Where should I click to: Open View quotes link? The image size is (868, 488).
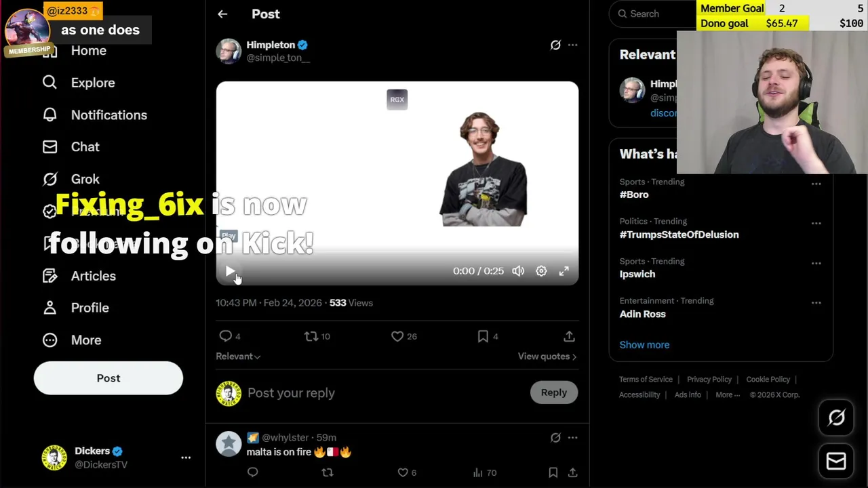click(547, 357)
